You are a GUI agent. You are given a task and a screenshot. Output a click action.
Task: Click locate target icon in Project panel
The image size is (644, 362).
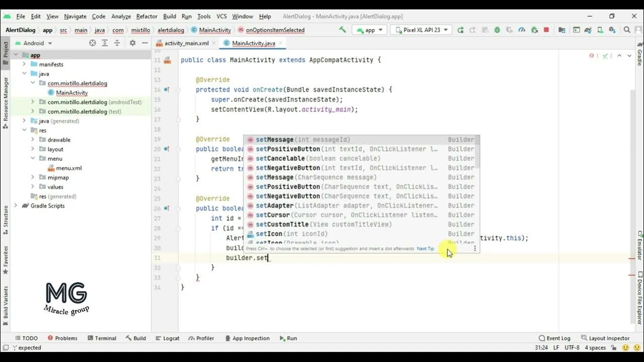(x=93, y=43)
